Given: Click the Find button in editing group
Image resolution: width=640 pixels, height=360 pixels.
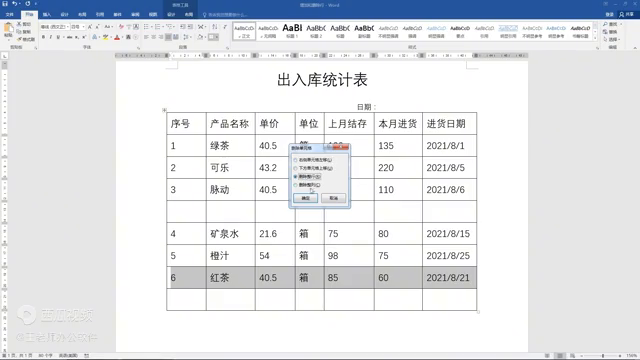Looking at the screenshot, I should click(x=611, y=24).
